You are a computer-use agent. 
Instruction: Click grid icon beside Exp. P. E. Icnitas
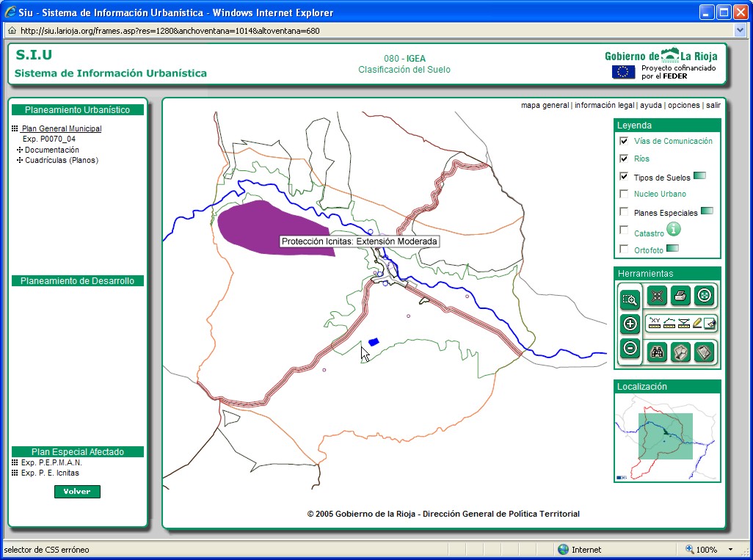pos(15,473)
